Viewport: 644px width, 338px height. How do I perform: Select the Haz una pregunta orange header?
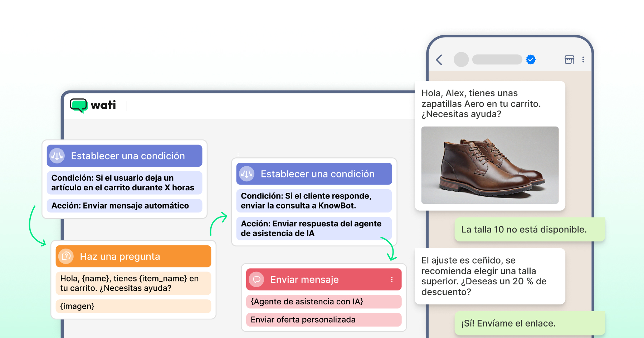133,256
